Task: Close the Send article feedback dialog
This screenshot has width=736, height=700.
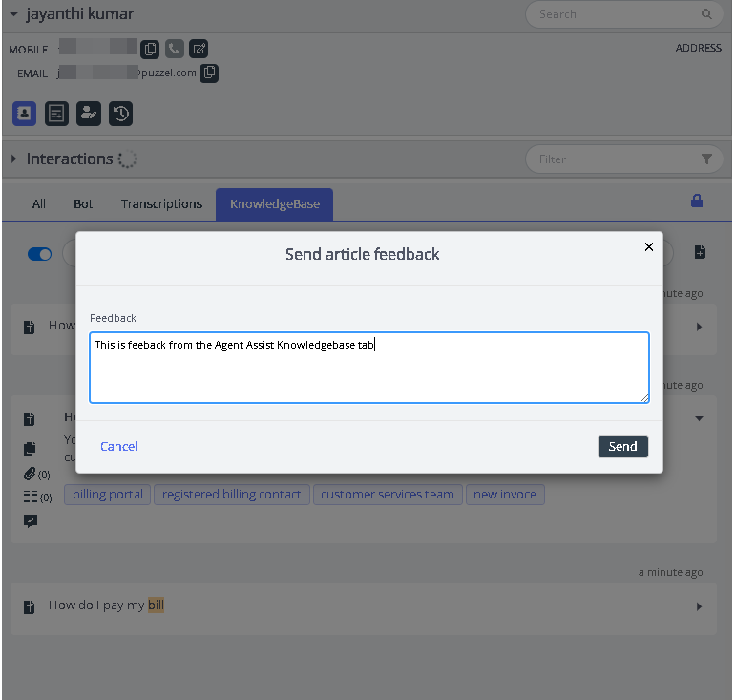Action: point(649,247)
